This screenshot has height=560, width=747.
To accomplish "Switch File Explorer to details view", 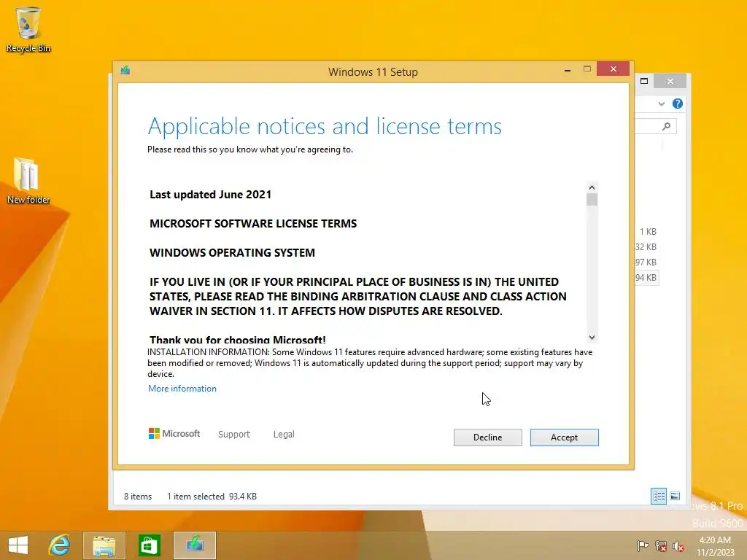I will click(x=659, y=496).
